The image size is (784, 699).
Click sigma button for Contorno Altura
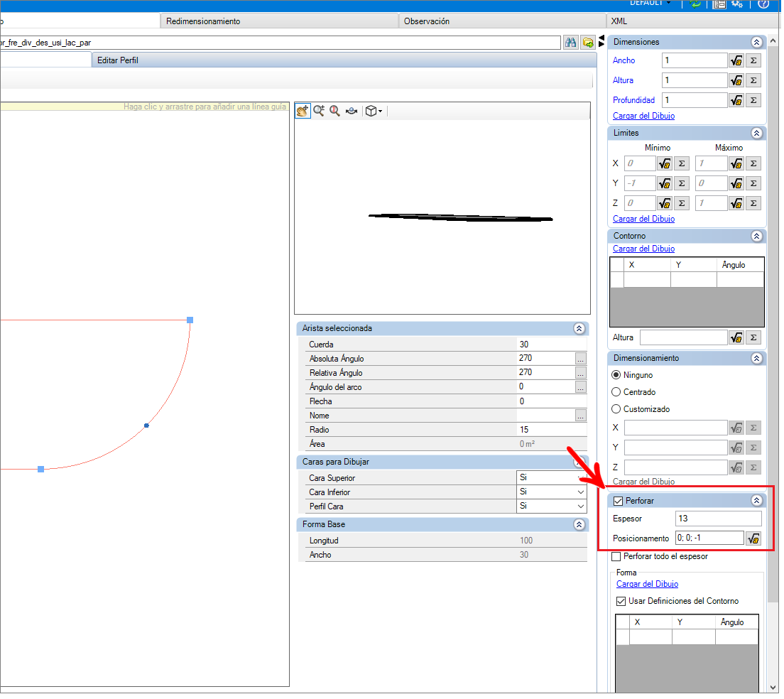[x=755, y=339]
